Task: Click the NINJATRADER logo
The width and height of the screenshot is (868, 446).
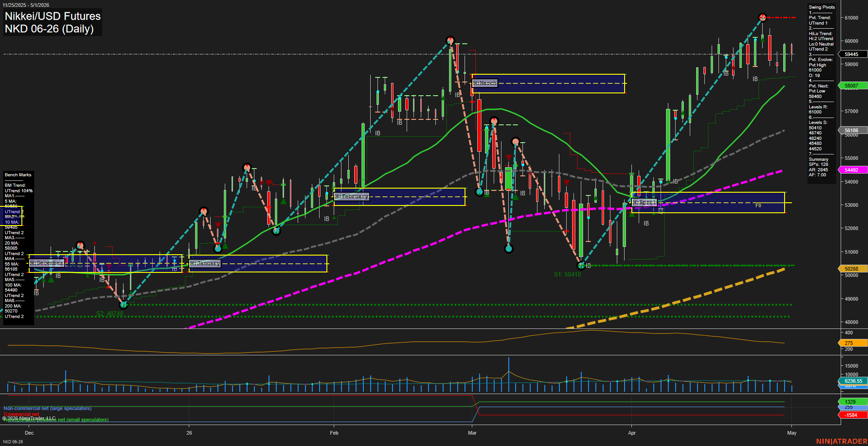Action: coord(842,441)
